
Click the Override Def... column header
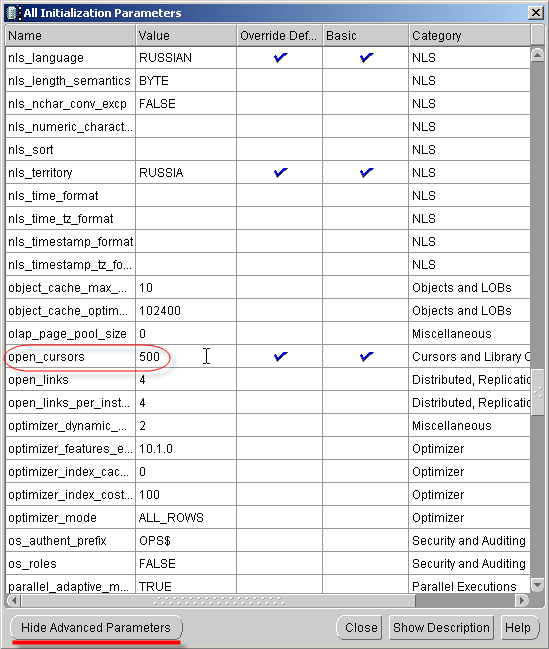279,36
